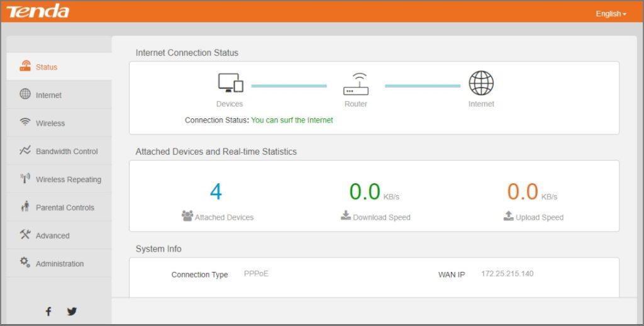Click the Devices monitor icon in diagram
Screen dimensions: 644x326
click(230, 82)
